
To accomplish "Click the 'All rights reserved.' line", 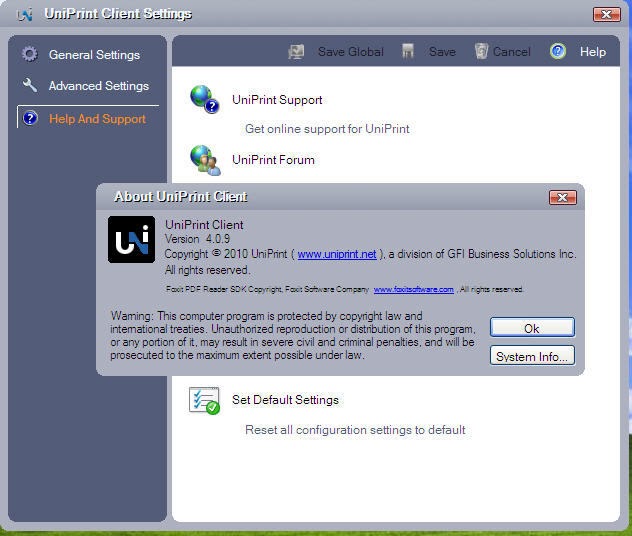I will tap(208, 270).
